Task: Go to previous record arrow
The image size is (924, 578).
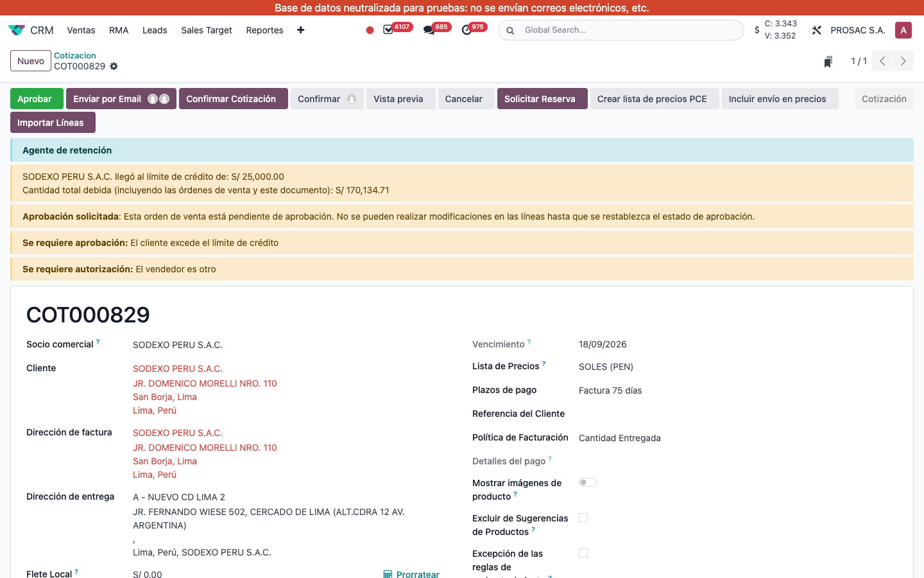Action: 882,61
